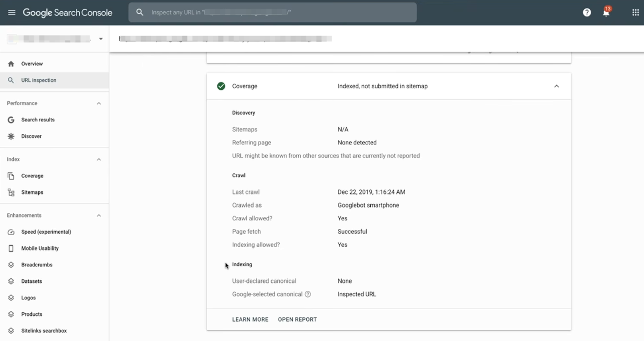Click the search magnifier icon
Image resolution: width=644 pixels, height=341 pixels.
tap(140, 12)
